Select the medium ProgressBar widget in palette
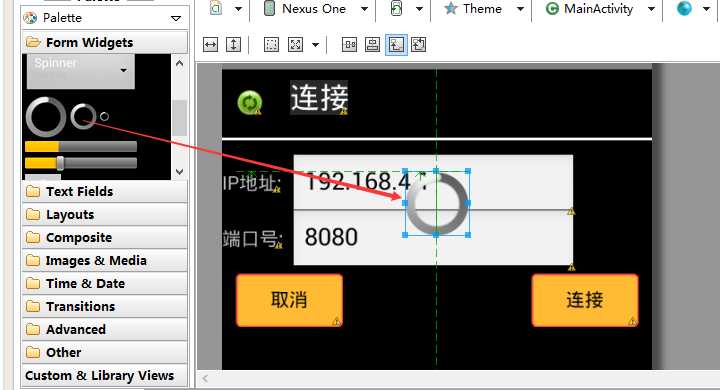The height and width of the screenshot is (390, 720). click(83, 116)
